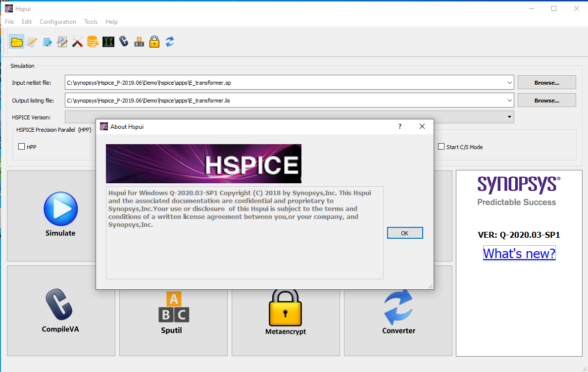
Task: Close the Hspui main window
Action: tap(577, 8)
